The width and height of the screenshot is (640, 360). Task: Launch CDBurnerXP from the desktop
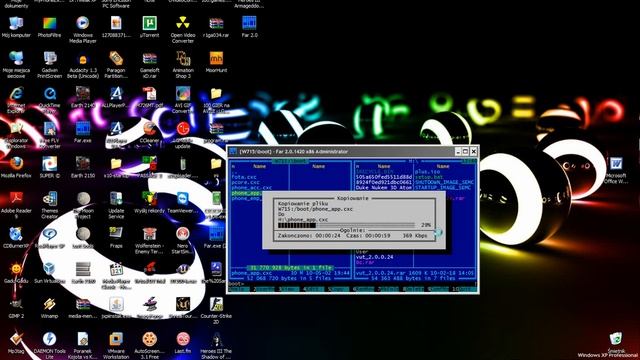pos(16,238)
